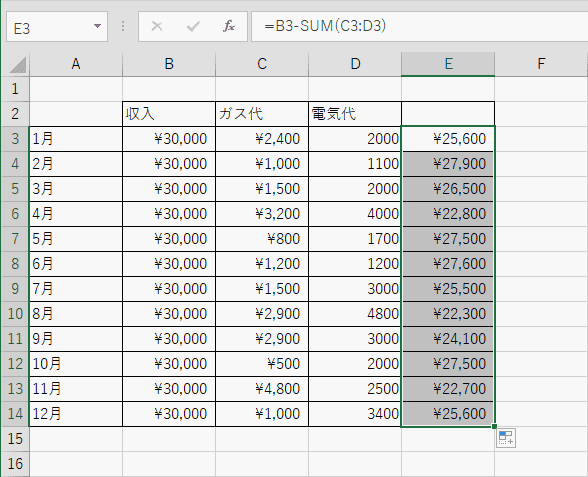Select row 2 header

click(15, 114)
